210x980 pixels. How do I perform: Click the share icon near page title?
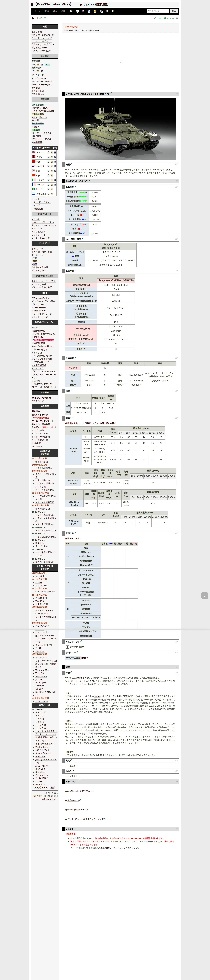point(155,18)
